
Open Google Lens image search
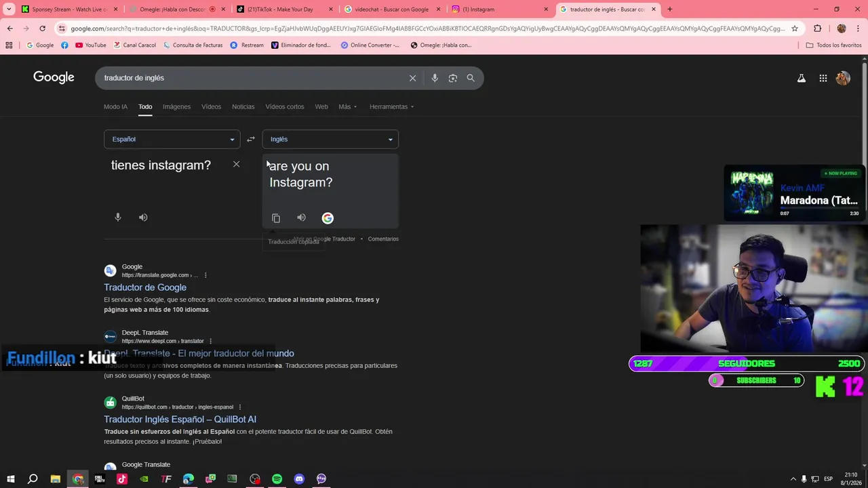pyautogui.click(x=453, y=78)
